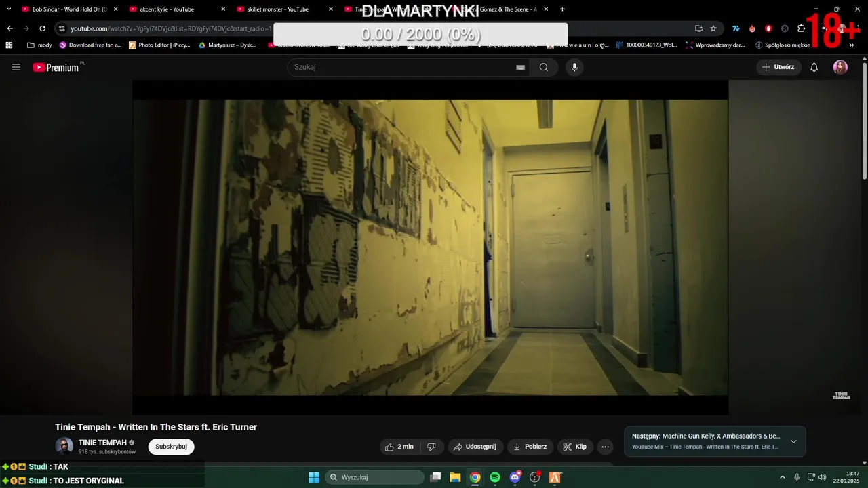The height and width of the screenshot is (488, 868).
Task: Click Chrome icon in taskbar
Action: (475, 477)
